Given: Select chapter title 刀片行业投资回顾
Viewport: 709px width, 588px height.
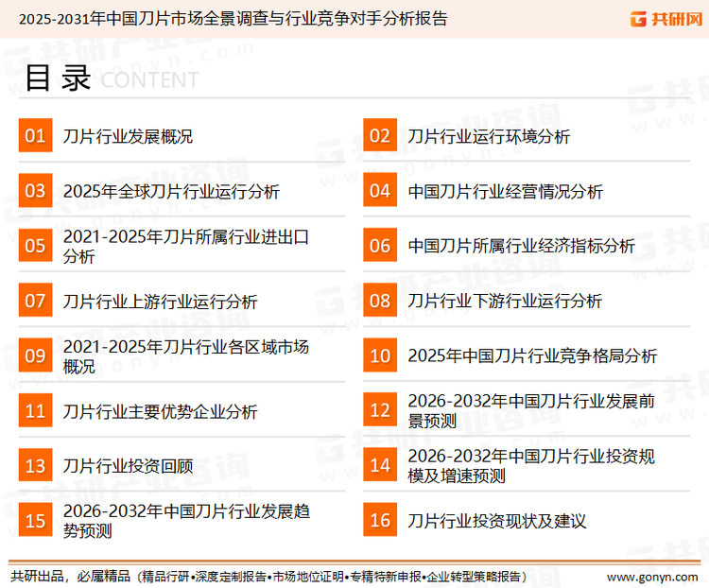Looking at the screenshot, I should [x=128, y=466].
